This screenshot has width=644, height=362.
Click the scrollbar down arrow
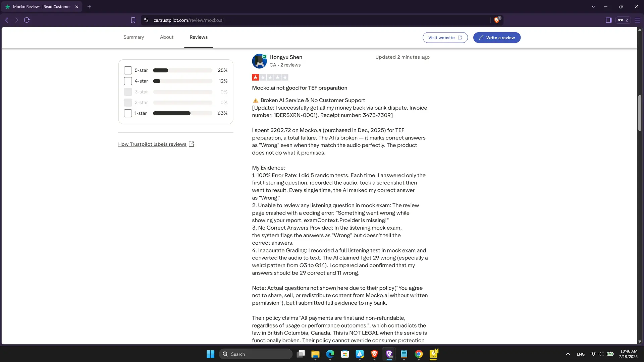point(640,342)
